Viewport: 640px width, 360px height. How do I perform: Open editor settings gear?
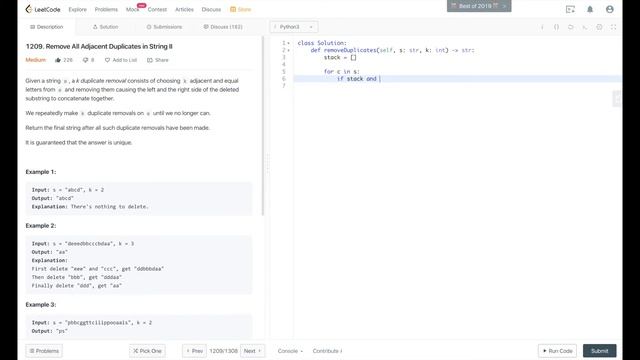click(599, 27)
